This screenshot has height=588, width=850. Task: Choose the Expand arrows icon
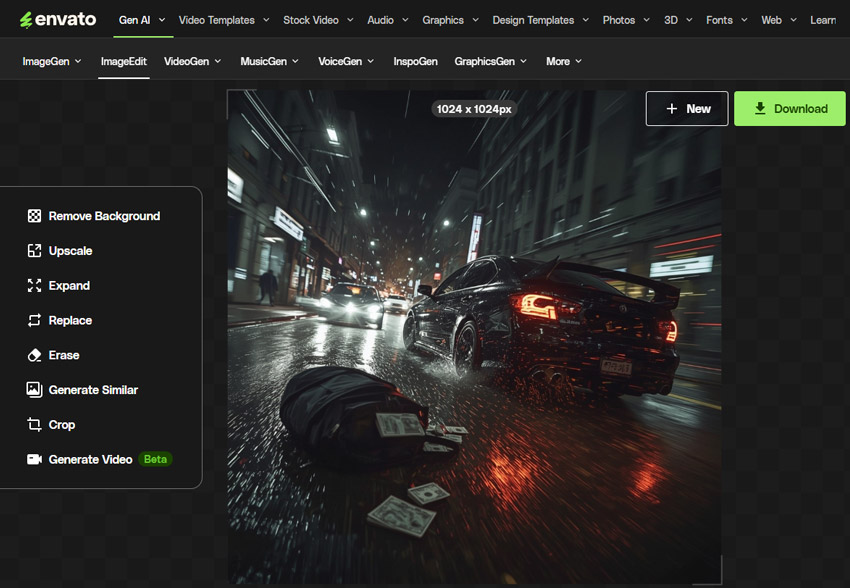[34, 286]
